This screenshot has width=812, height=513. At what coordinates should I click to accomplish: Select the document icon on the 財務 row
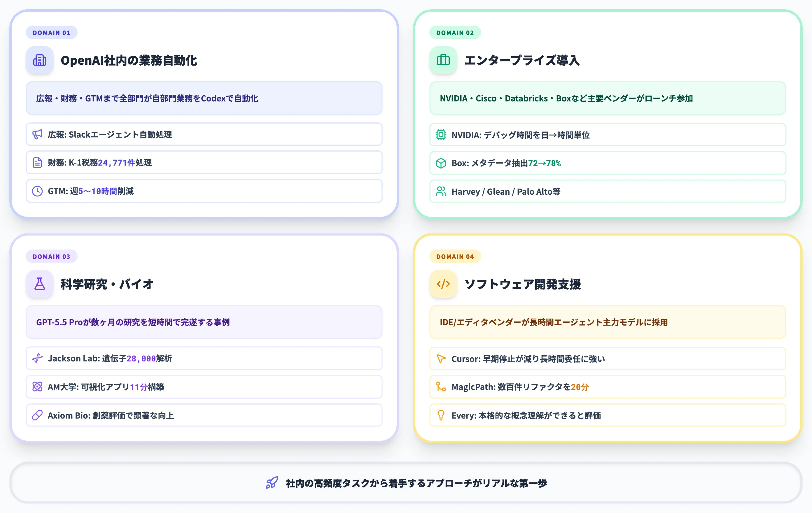point(37,162)
